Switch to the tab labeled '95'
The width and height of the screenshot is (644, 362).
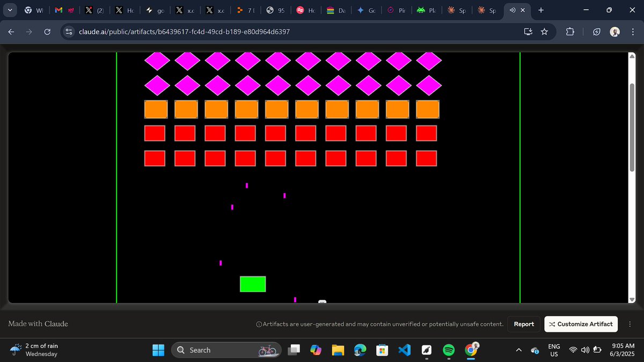tap(276, 10)
